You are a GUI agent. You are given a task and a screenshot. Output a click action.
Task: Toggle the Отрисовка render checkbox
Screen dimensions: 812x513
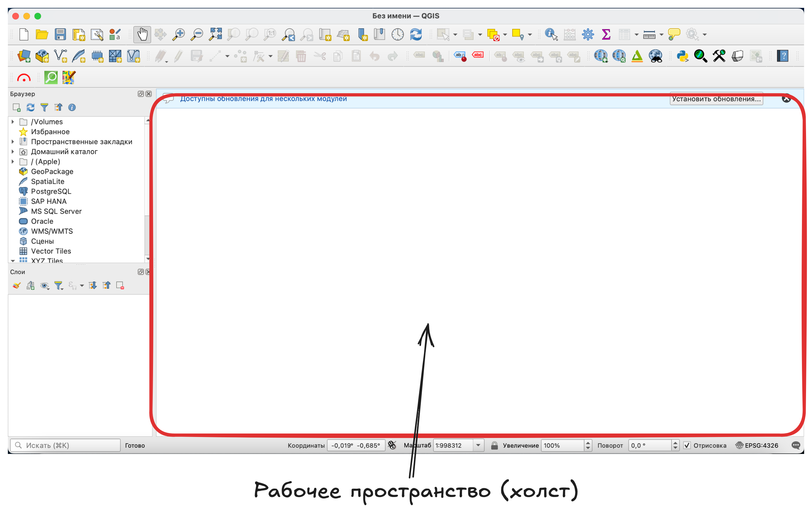687,445
